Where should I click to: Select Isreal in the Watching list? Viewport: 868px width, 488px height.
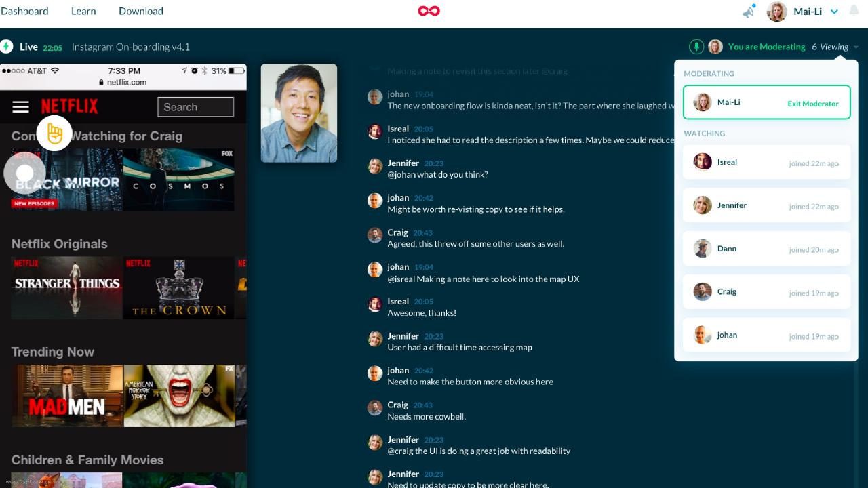[x=766, y=162]
